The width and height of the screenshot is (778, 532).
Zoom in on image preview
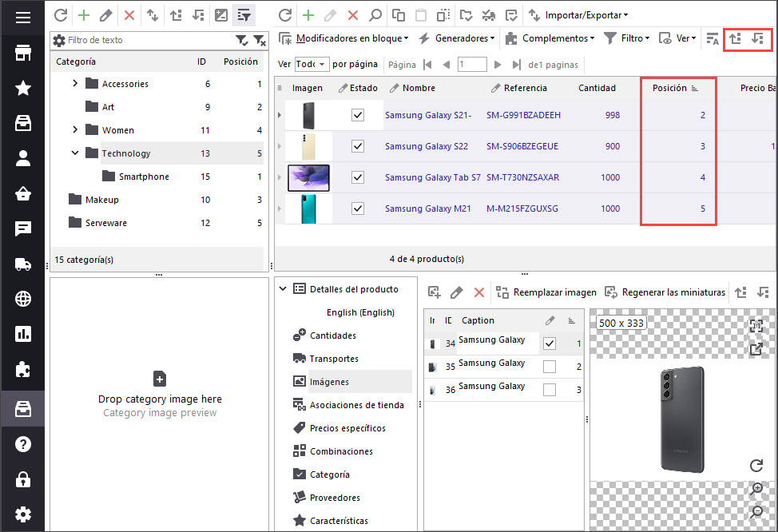(x=756, y=488)
